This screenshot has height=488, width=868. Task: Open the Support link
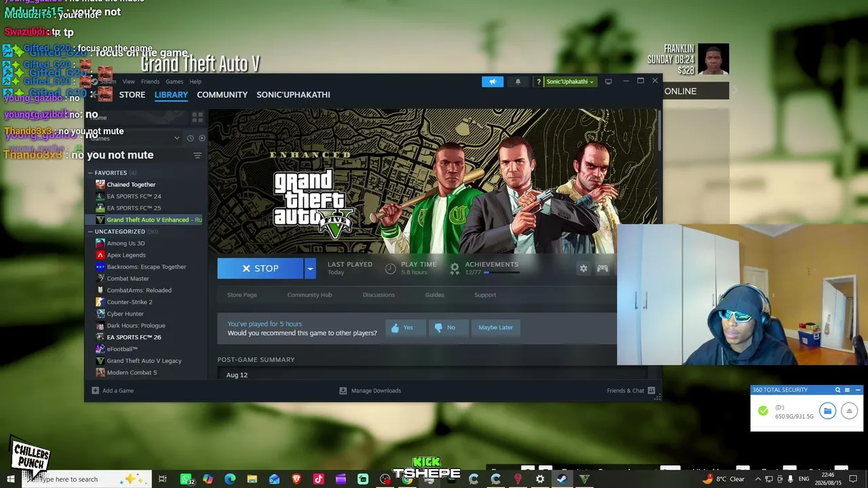click(x=485, y=295)
